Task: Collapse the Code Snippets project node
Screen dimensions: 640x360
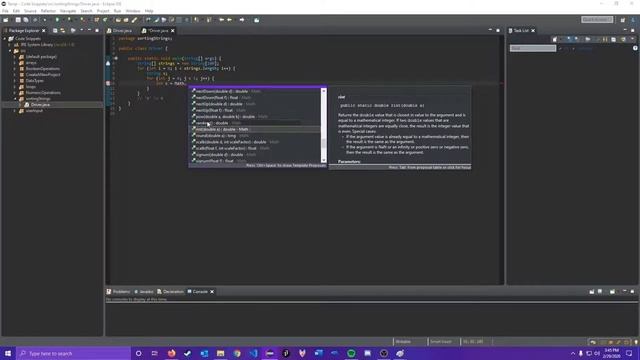Action: pos(5,39)
